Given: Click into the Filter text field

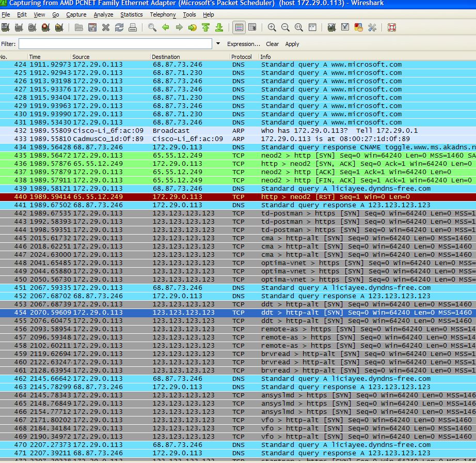Looking at the screenshot, I should coord(115,44).
